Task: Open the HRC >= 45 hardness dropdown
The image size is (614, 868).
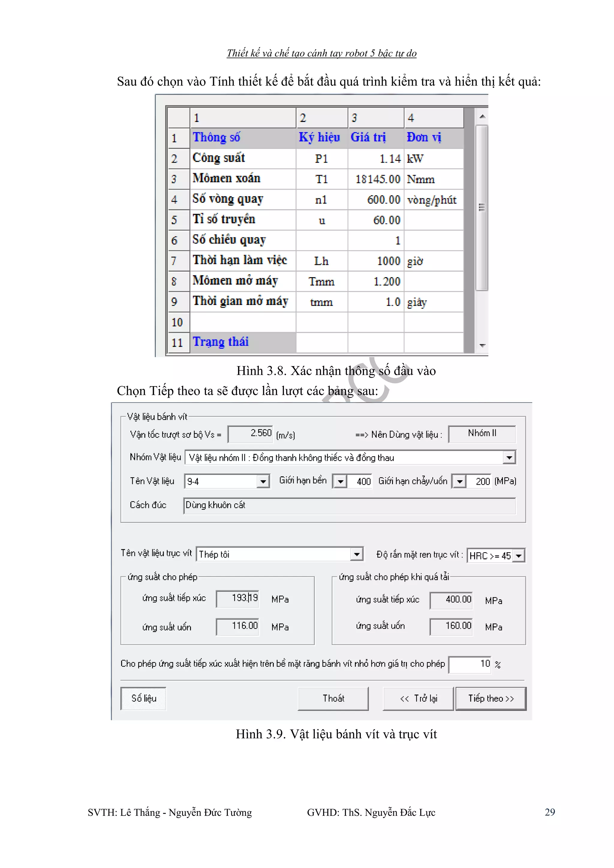Action: click(x=519, y=556)
